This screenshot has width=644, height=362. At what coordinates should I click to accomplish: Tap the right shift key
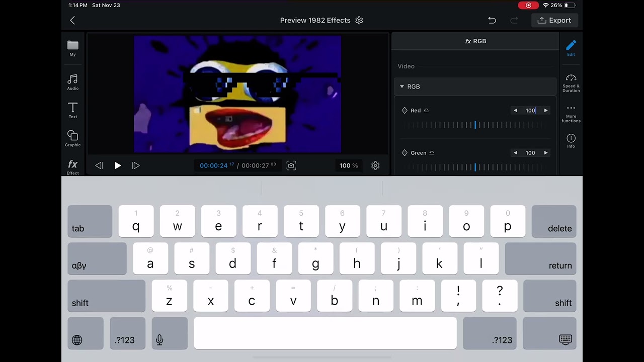tap(550, 296)
